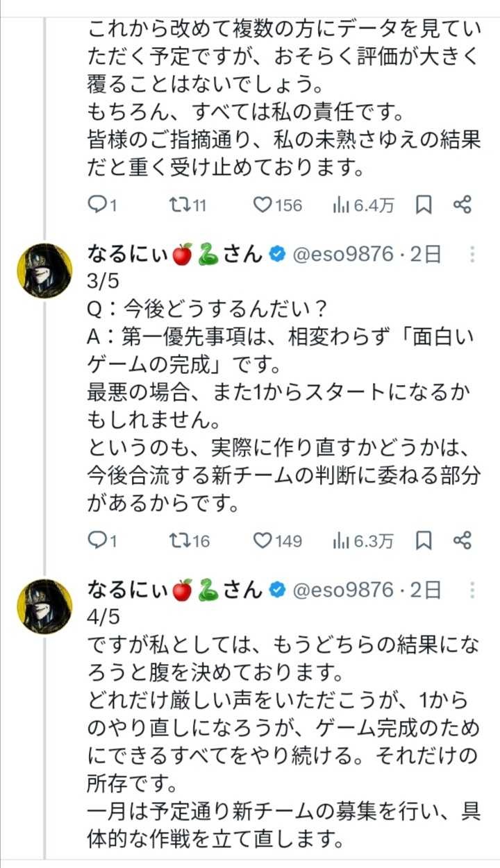Open @eso9876 handle on the 4/5 tweet
The image size is (500, 868).
coord(343,590)
